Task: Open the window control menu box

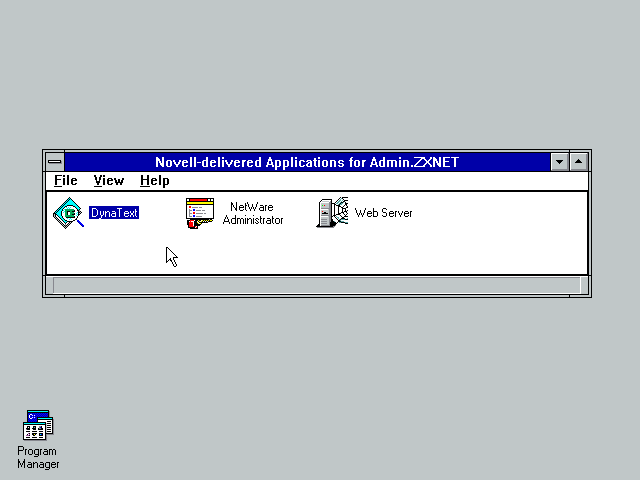Action: coord(55,162)
